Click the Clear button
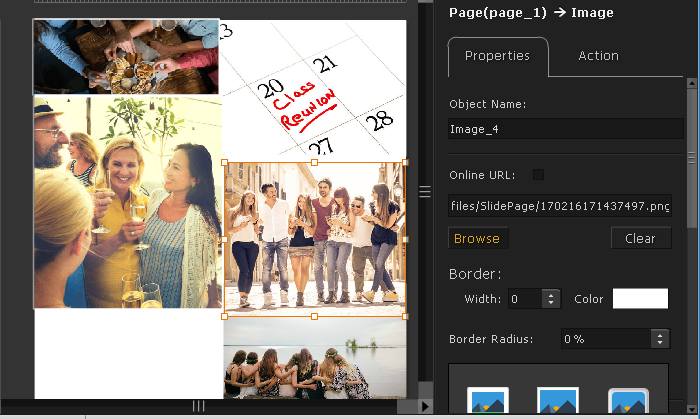The height and width of the screenshot is (419, 700). tap(641, 238)
